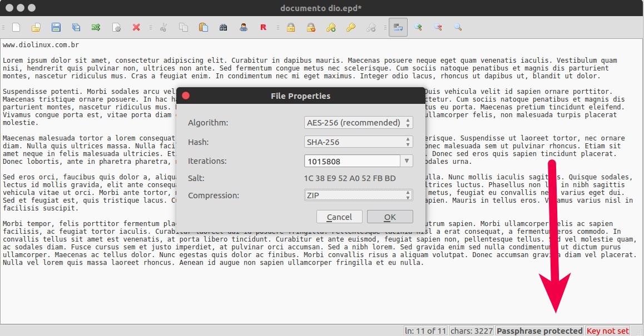
Task: Zoom in on the text
Action: [x=418, y=27]
